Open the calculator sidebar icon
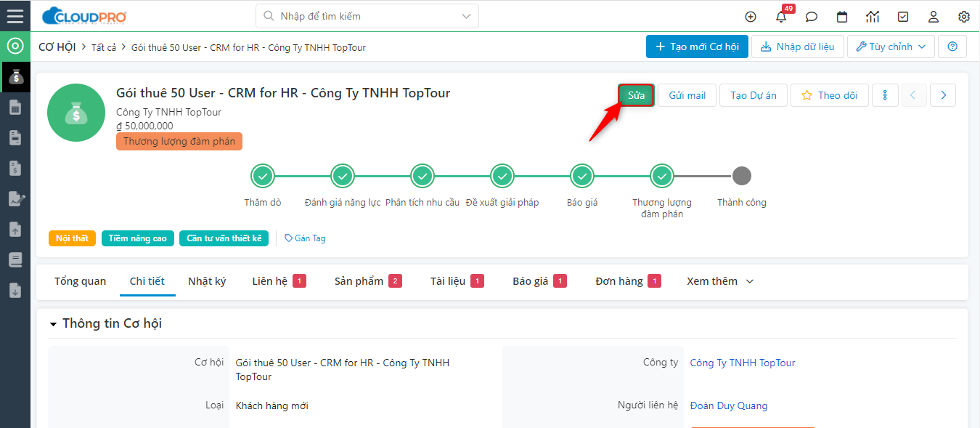The height and width of the screenshot is (428, 980). [x=15, y=108]
